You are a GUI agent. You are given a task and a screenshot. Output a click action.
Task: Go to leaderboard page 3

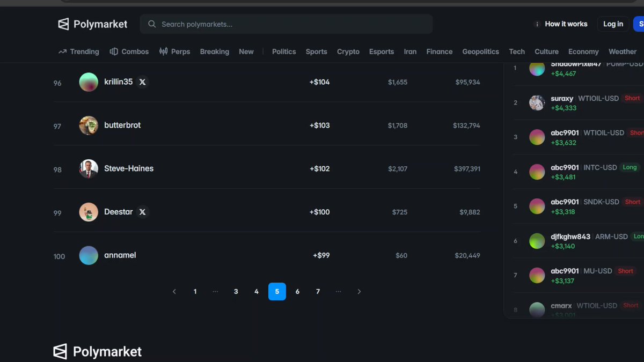coord(236,292)
